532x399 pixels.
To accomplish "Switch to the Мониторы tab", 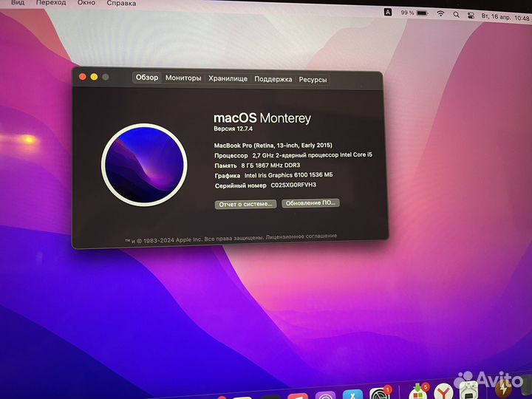I will [183, 78].
